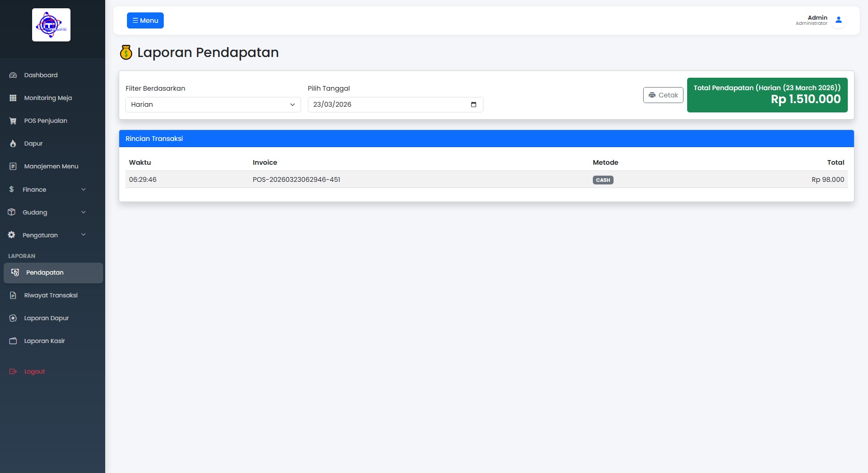
Task: Open POS Penjualan page
Action: [x=46, y=121]
